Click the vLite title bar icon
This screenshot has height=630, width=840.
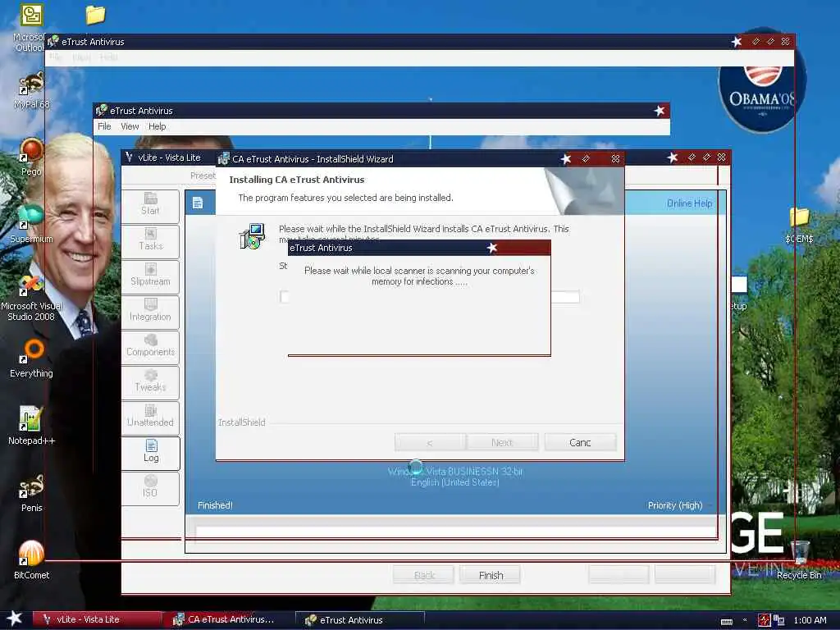tap(129, 157)
